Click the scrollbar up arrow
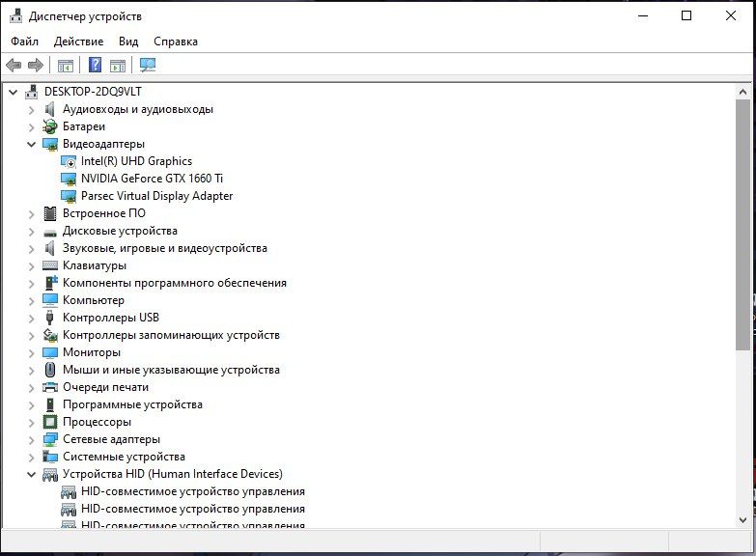756x556 pixels. (x=742, y=92)
